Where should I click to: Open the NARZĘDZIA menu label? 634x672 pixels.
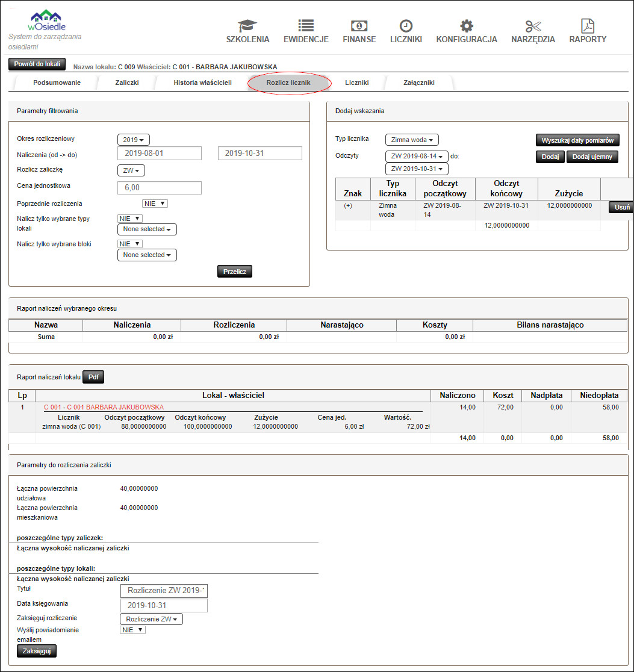(x=533, y=39)
